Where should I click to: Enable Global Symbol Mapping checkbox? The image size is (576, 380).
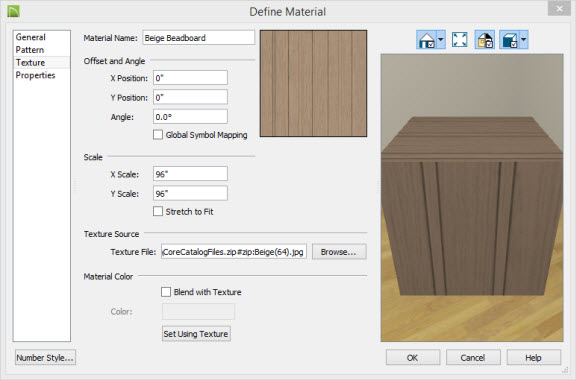(x=158, y=135)
